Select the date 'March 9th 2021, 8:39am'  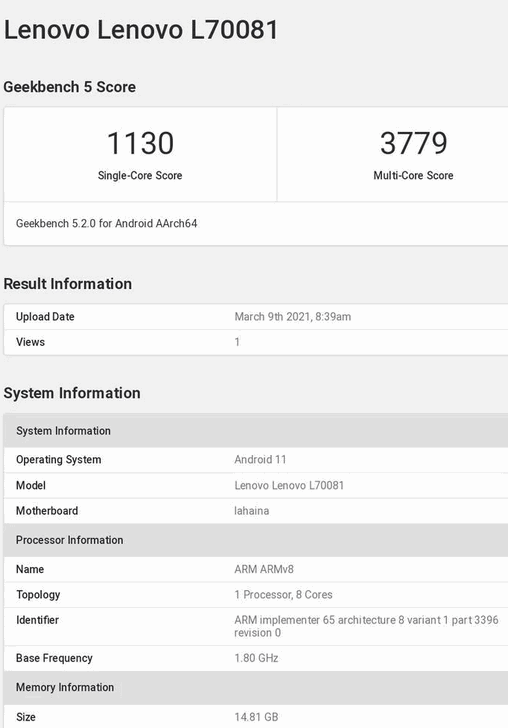(x=293, y=317)
